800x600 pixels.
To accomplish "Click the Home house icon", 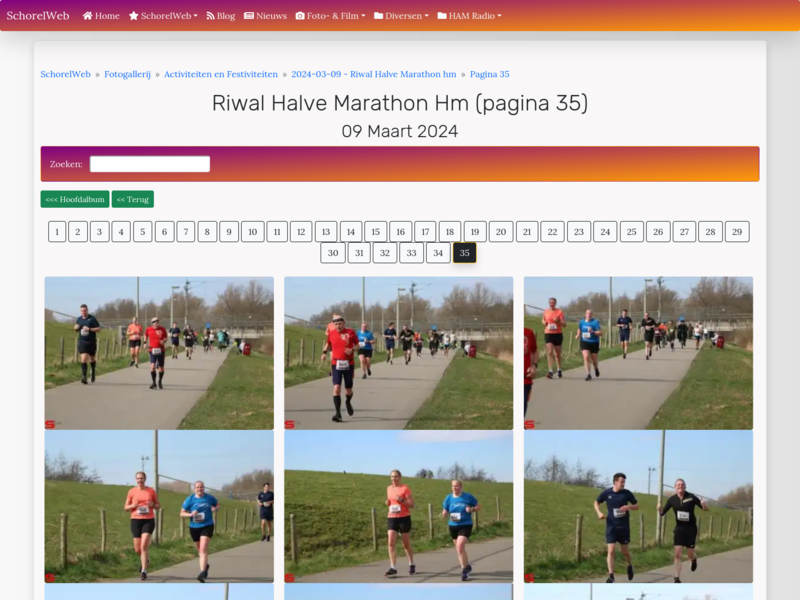I will (87, 16).
